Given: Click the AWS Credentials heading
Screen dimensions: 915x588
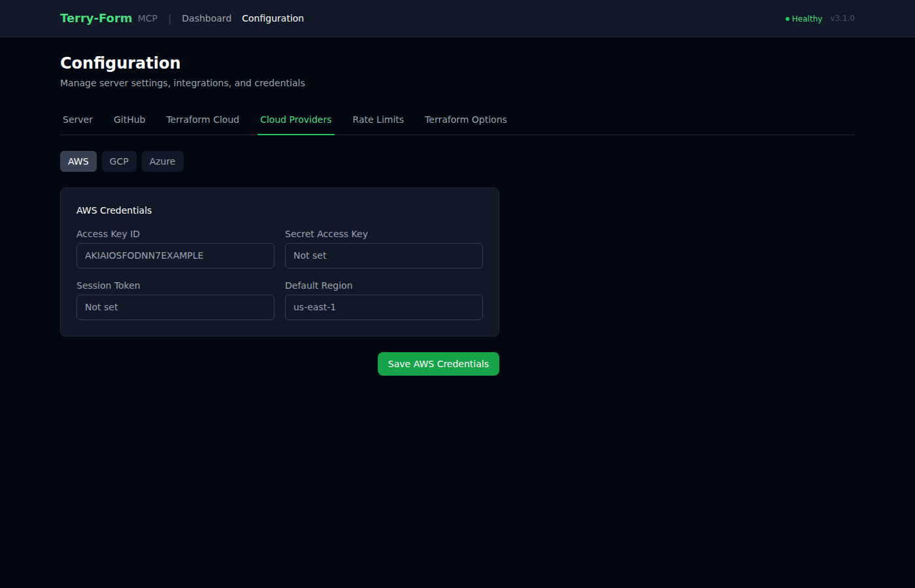Looking at the screenshot, I should 114,210.
